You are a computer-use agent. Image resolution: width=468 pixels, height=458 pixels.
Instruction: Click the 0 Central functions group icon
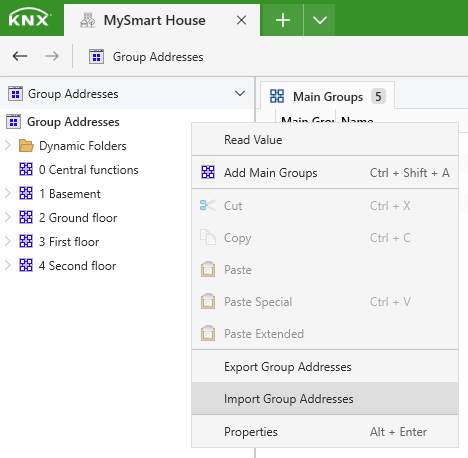(x=26, y=169)
